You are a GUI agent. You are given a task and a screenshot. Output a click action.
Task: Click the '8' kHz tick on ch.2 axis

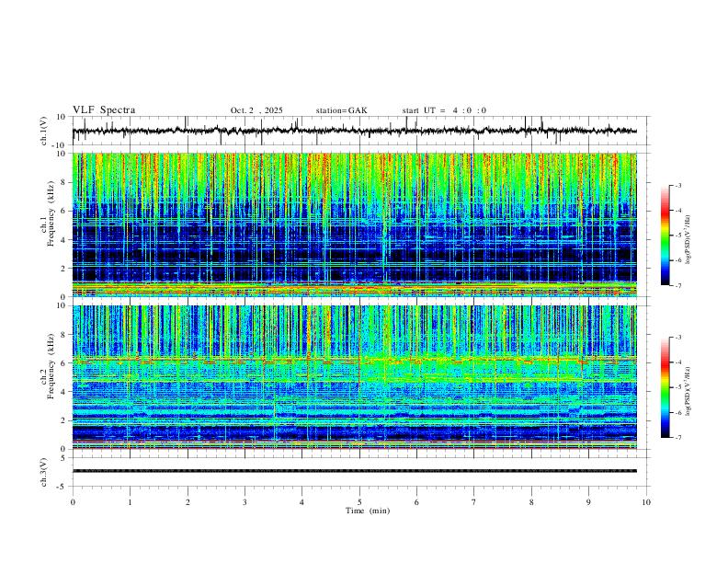[63, 335]
